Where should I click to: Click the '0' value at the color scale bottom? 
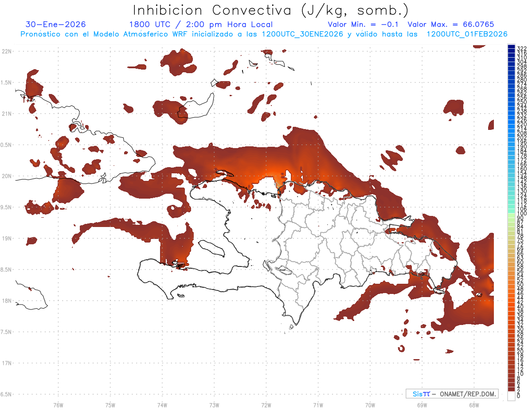click(x=519, y=395)
